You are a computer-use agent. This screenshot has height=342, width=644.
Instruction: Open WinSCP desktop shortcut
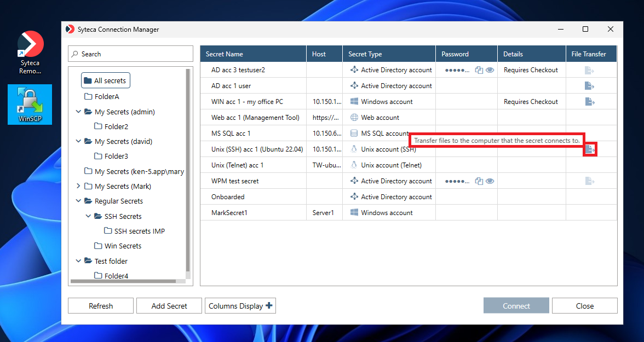[30, 104]
